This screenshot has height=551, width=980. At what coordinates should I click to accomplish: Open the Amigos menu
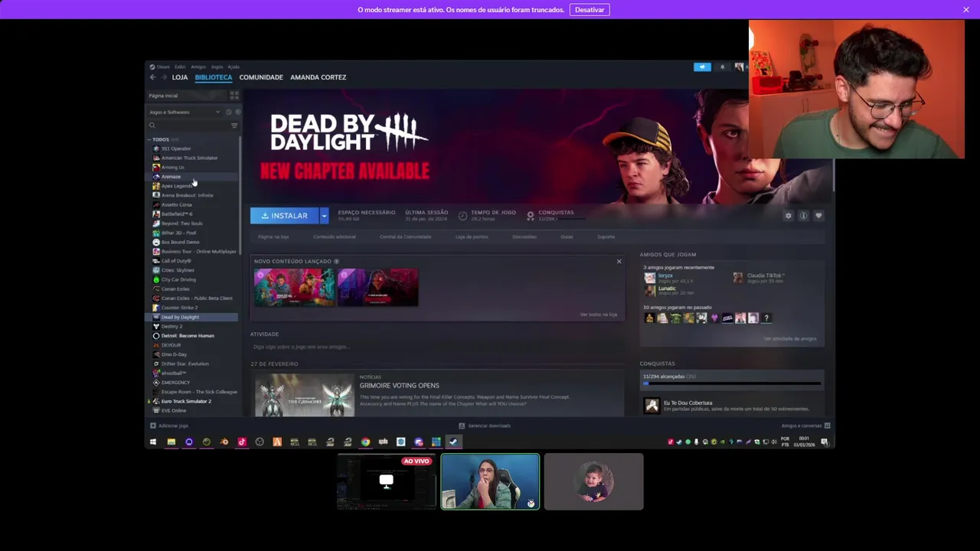(x=198, y=67)
